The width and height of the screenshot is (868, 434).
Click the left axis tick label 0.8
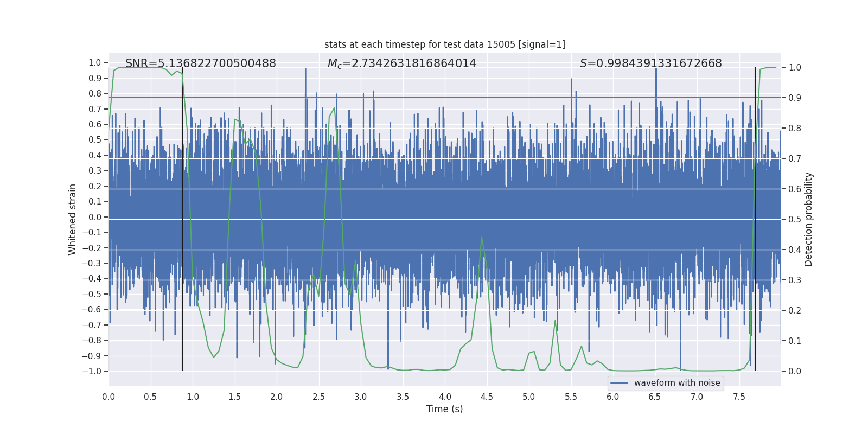(95, 93)
